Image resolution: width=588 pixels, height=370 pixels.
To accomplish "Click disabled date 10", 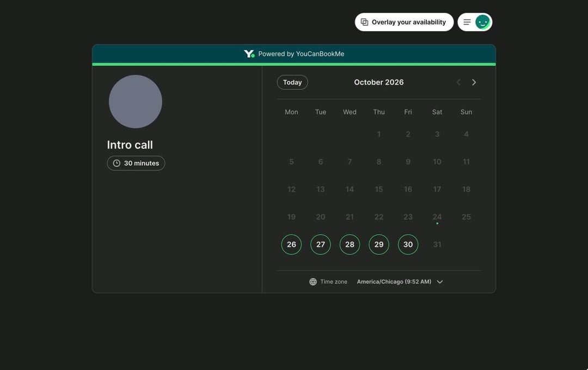I will point(437,162).
